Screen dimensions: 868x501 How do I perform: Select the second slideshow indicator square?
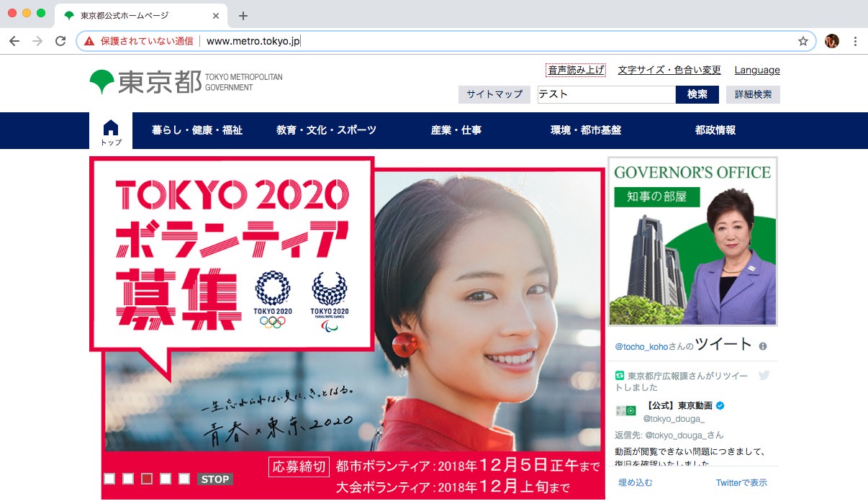click(x=128, y=479)
